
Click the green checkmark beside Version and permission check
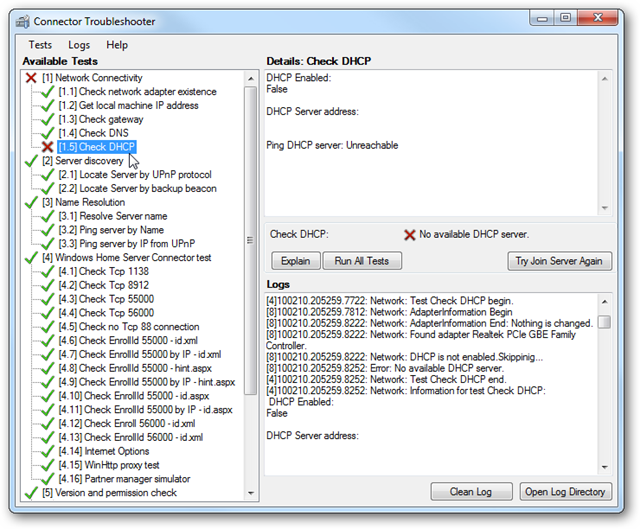(31, 492)
